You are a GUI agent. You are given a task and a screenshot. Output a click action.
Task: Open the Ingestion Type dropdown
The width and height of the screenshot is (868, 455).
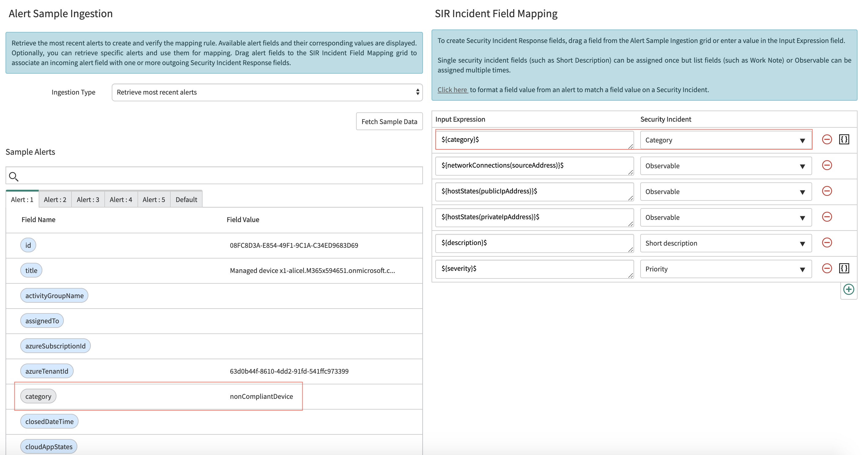267,92
